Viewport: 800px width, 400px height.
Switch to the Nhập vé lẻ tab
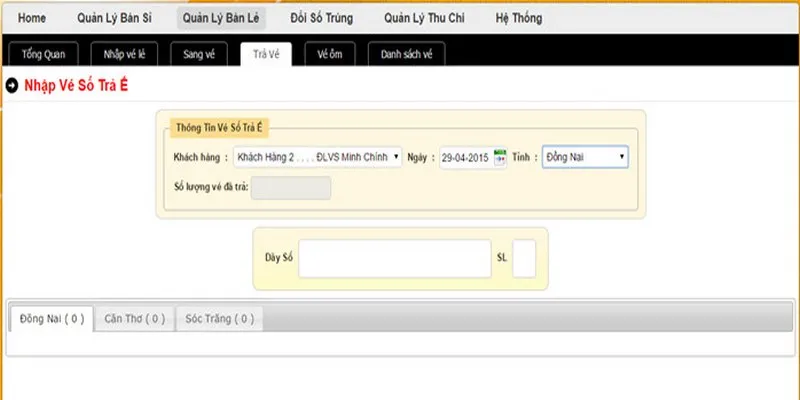click(123, 54)
